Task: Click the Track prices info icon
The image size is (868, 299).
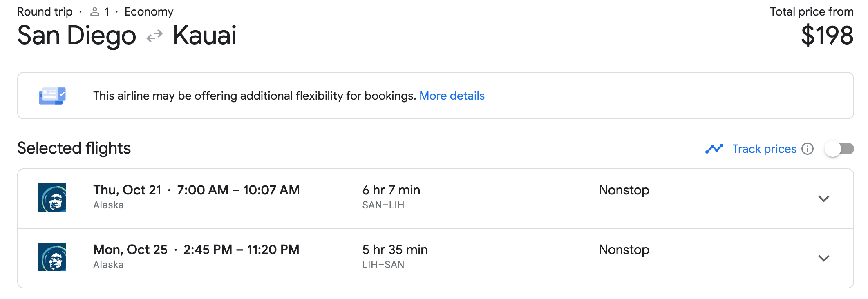Action: point(807,149)
